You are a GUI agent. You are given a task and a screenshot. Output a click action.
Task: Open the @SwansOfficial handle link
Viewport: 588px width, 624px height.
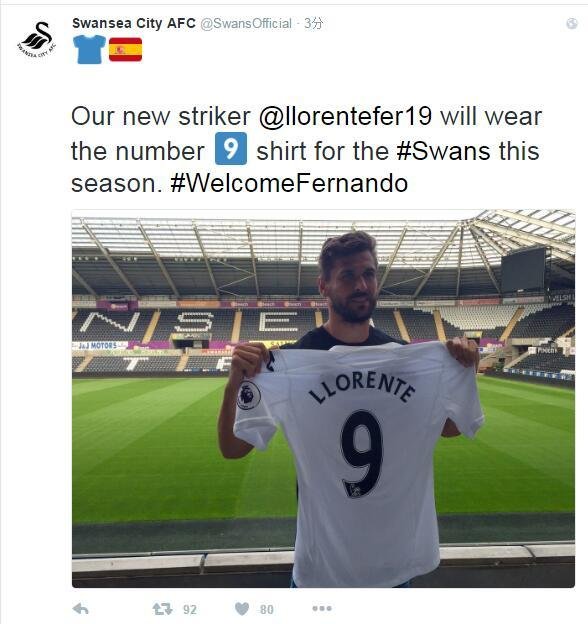click(x=246, y=23)
